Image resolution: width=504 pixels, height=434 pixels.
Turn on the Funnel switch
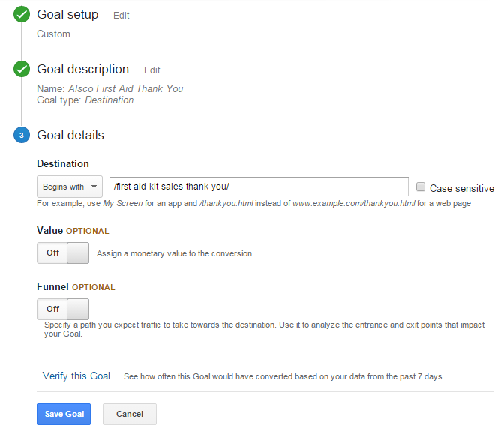coord(63,309)
